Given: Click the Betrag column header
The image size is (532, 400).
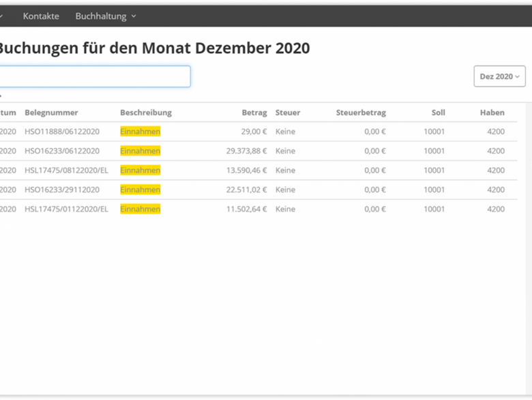Looking at the screenshot, I should tap(254, 113).
